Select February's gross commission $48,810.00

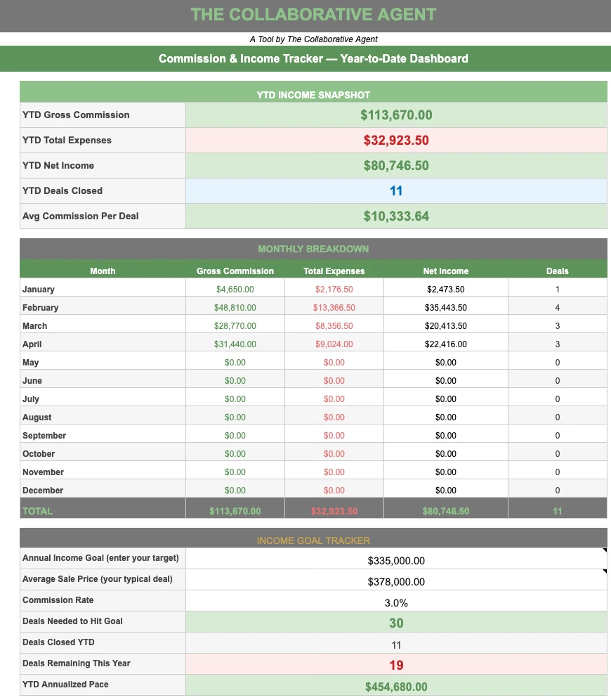(235, 308)
